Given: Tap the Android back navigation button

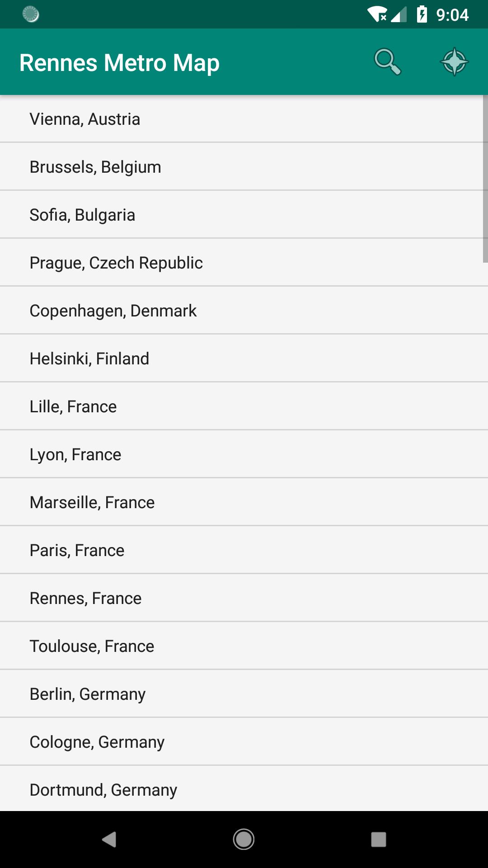Looking at the screenshot, I should click(x=109, y=840).
